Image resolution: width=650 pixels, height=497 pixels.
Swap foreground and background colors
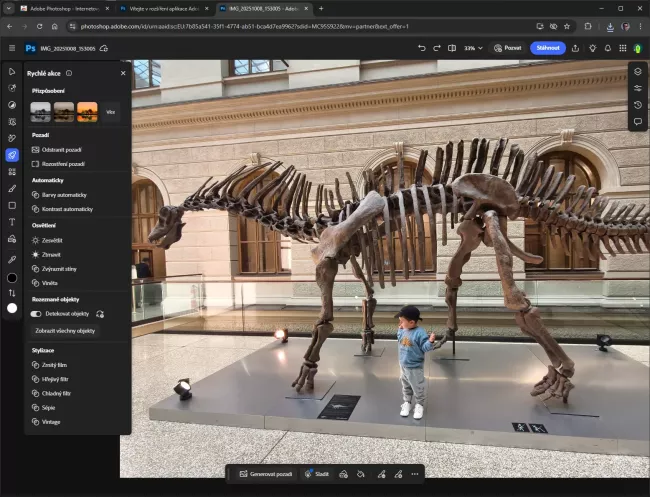(12, 293)
